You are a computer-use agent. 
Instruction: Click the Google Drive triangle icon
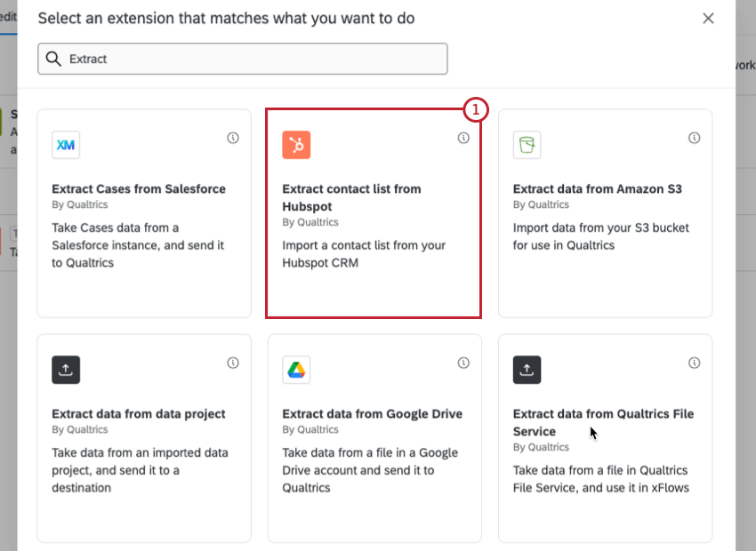[x=296, y=370]
